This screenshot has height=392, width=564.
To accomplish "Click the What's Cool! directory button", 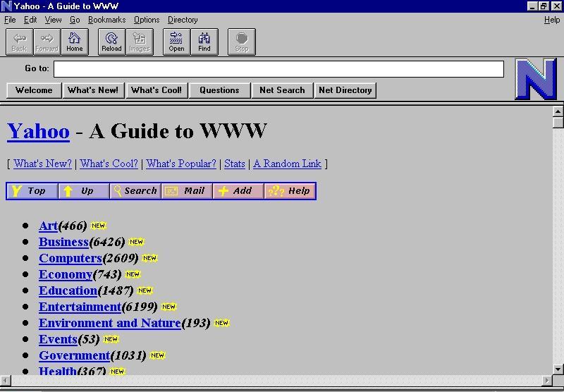I will (157, 90).
